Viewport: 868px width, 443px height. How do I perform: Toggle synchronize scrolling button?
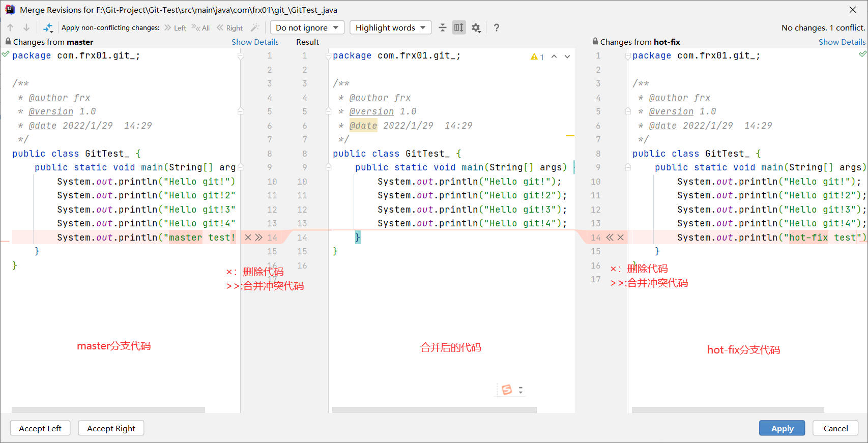(x=459, y=27)
